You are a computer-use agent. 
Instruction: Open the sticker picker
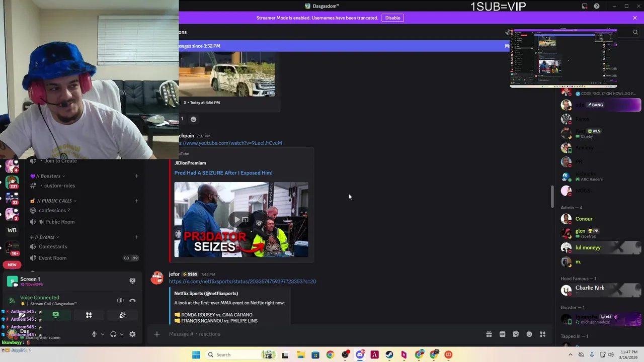(516, 334)
